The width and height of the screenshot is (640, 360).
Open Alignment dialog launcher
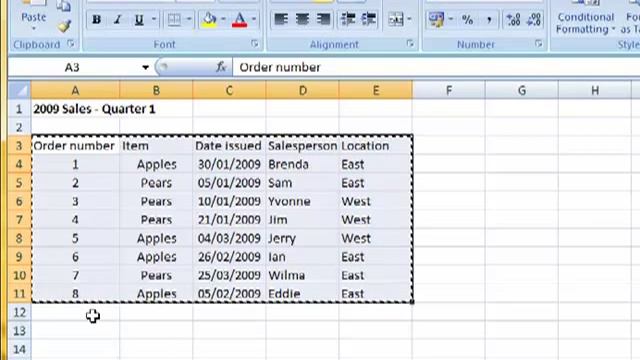tap(410, 44)
